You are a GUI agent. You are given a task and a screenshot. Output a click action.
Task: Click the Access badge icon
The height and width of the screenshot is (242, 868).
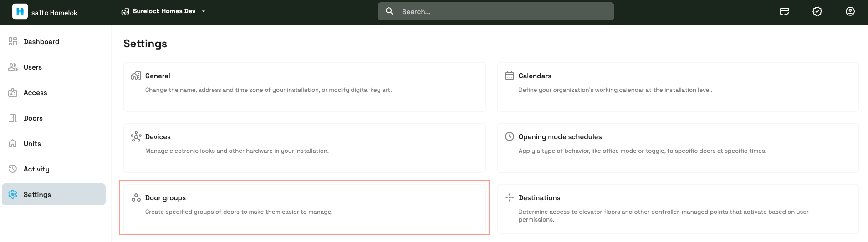pos(13,93)
